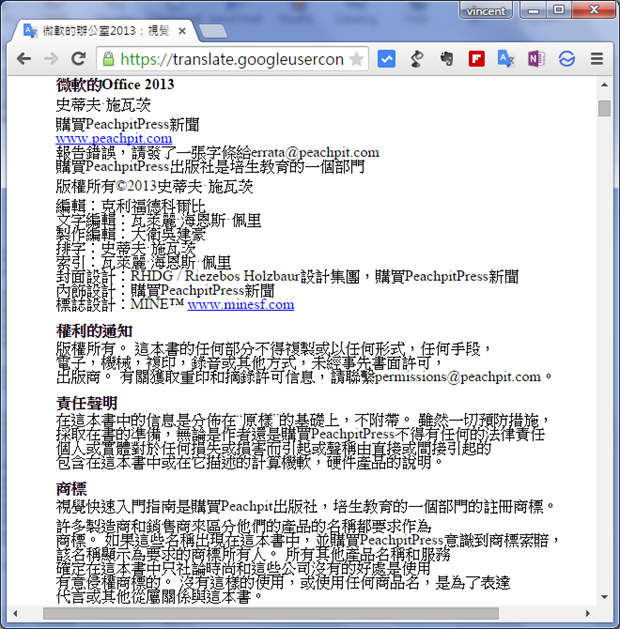Close the current browser tab
The image size is (620, 629).
[182, 31]
